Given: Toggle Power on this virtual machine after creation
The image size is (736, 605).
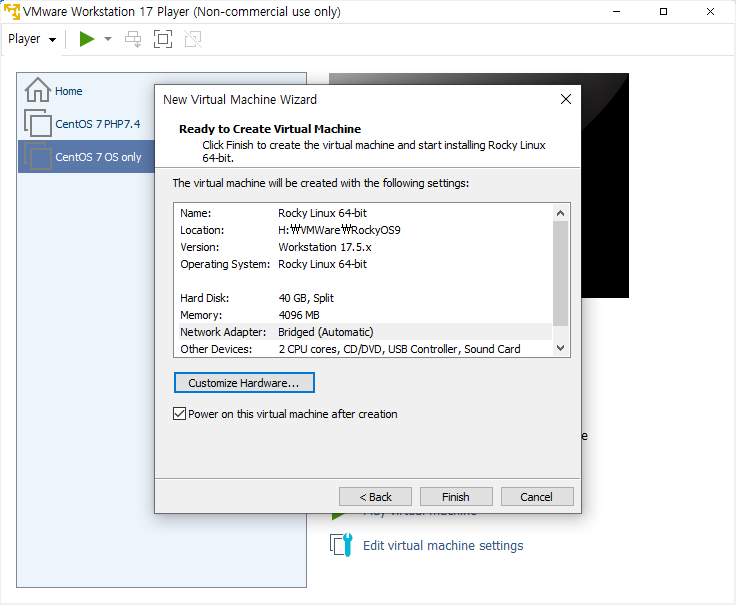Looking at the screenshot, I should (179, 414).
